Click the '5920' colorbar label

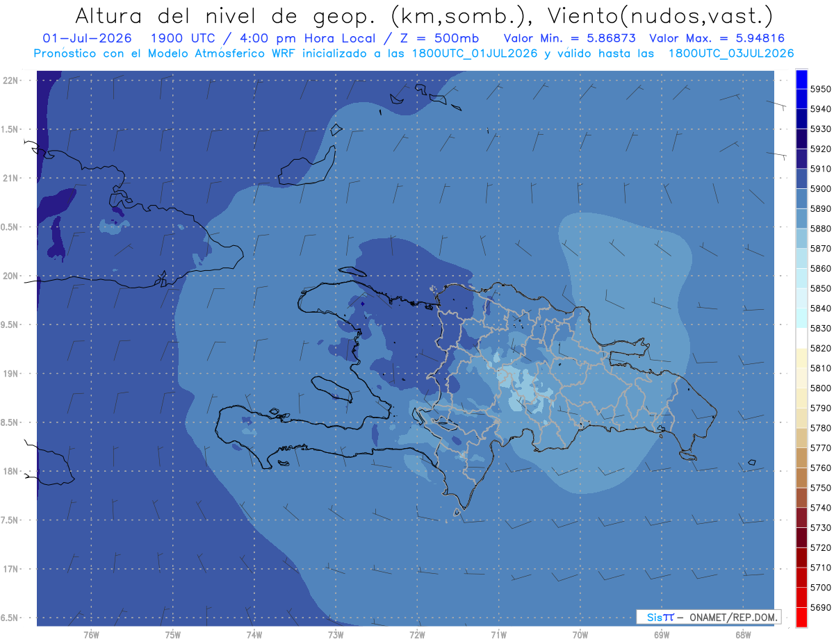click(820, 149)
